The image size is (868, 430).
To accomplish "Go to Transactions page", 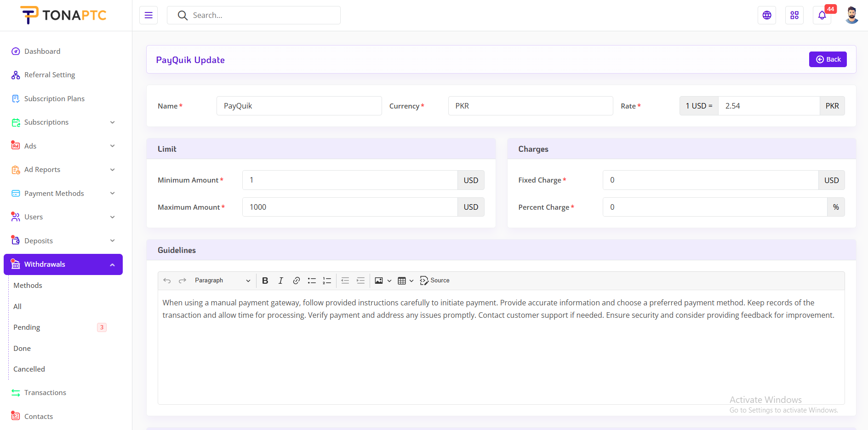I will click(x=45, y=393).
